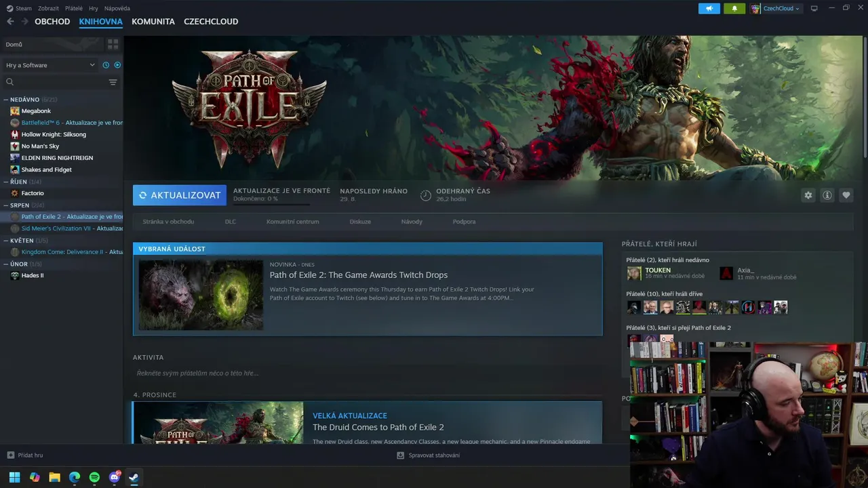The width and height of the screenshot is (868, 488).
Task: Click the library search field
Action: coord(54,82)
